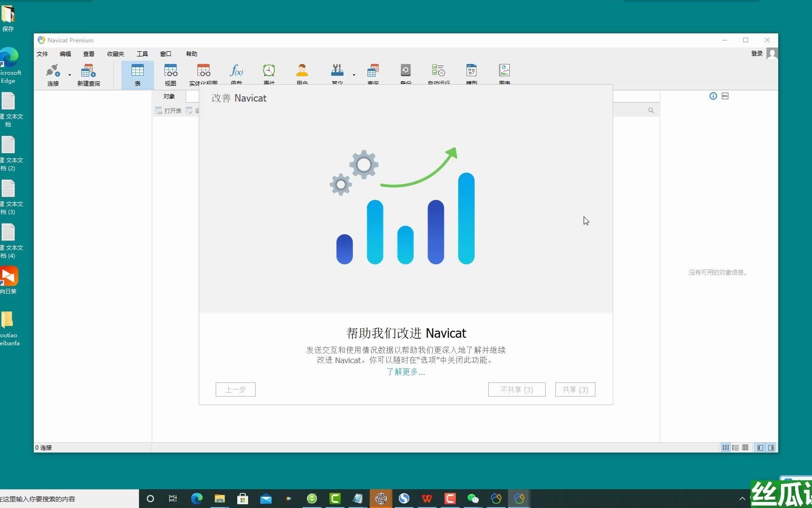
Task: Open the 保存 folder on the desktop
Action: (8, 18)
